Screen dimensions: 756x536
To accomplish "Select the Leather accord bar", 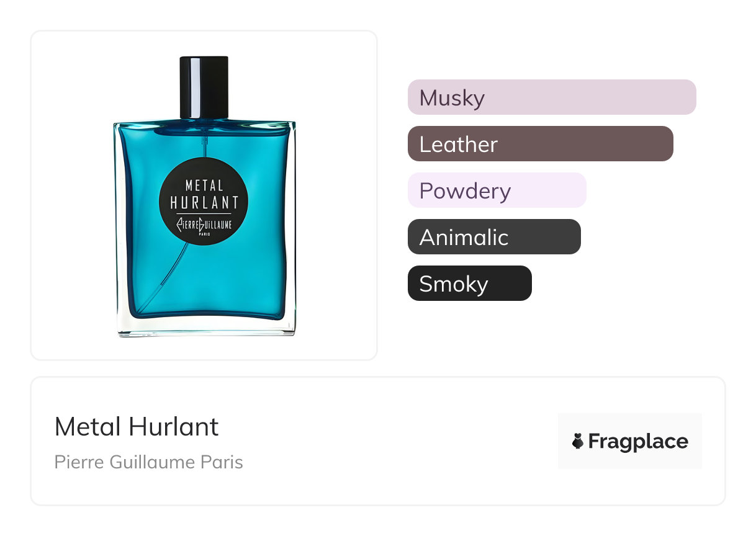I will point(541,144).
